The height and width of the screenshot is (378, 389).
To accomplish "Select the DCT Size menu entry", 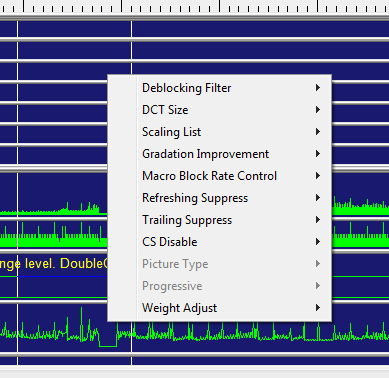I will coord(219,110).
